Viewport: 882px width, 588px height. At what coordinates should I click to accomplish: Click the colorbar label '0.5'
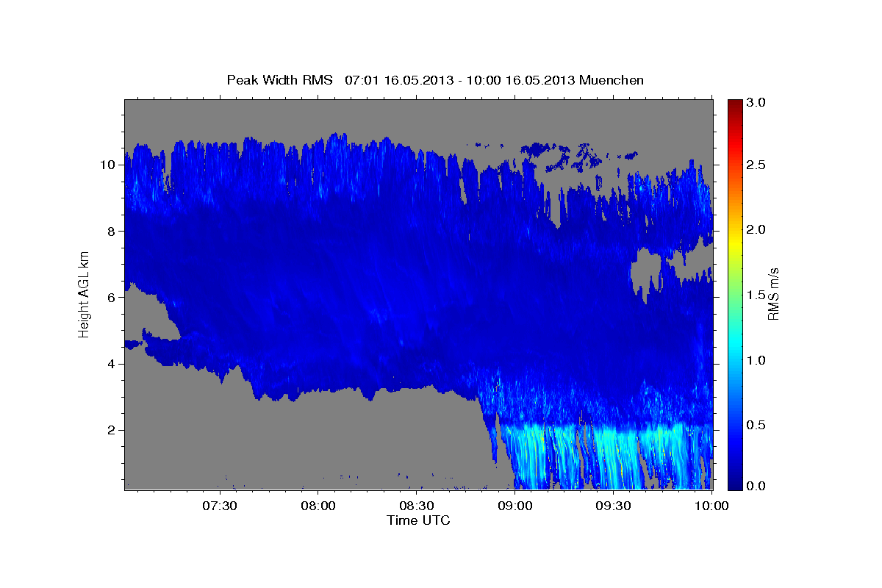(x=756, y=425)
